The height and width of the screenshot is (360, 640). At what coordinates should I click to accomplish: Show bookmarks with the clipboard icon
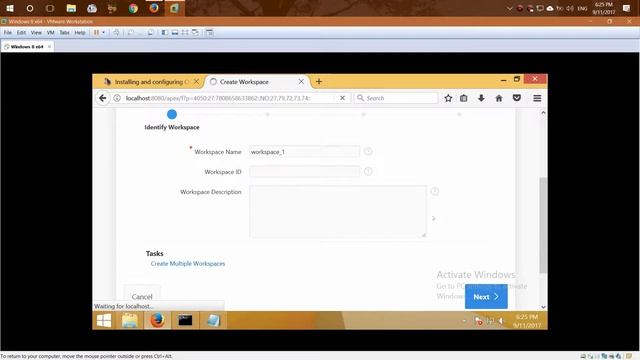click(x=464, y=98)
